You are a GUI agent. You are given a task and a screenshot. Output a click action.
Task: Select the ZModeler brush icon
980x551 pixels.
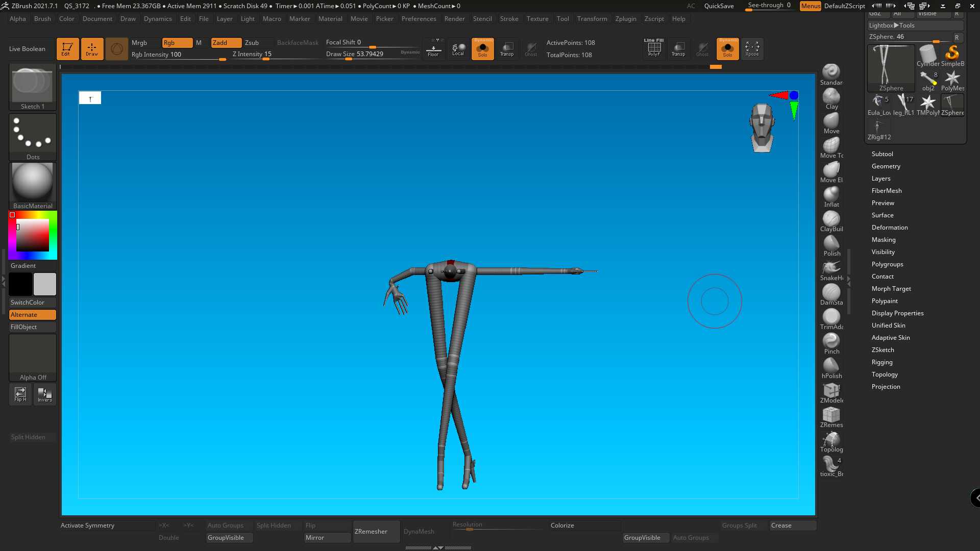pos(831,393)
